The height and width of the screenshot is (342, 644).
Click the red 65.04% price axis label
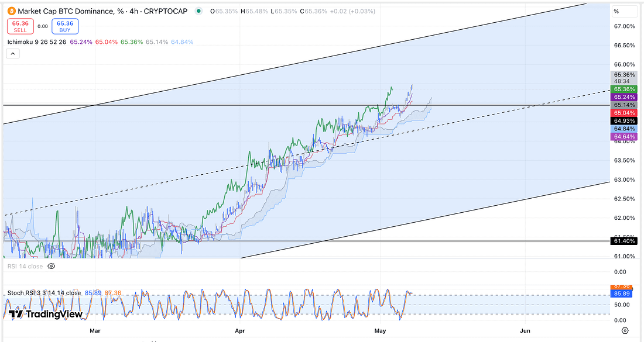(624, 112)
